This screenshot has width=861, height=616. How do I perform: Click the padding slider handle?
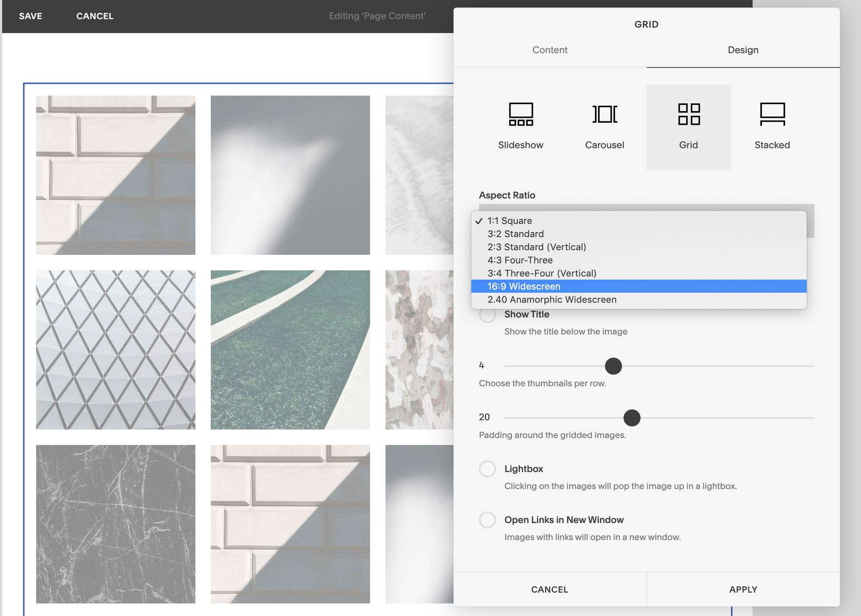pos(632,418)
